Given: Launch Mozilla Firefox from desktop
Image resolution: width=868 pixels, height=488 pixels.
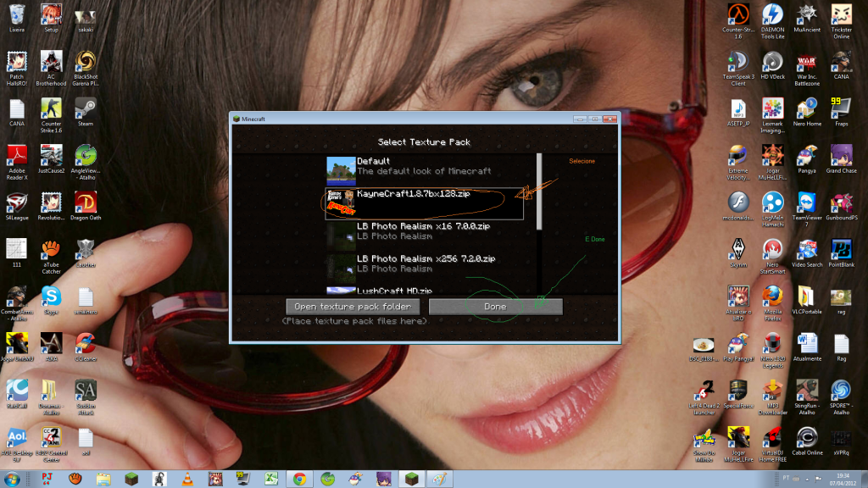Looking at the screenshot, I should (x=771, y=300).
